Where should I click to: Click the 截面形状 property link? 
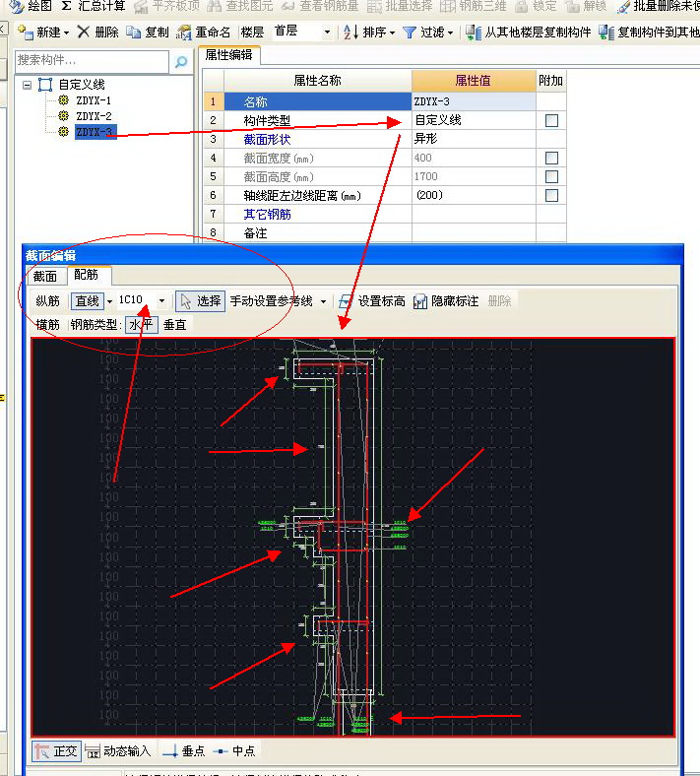coord(267,140)
